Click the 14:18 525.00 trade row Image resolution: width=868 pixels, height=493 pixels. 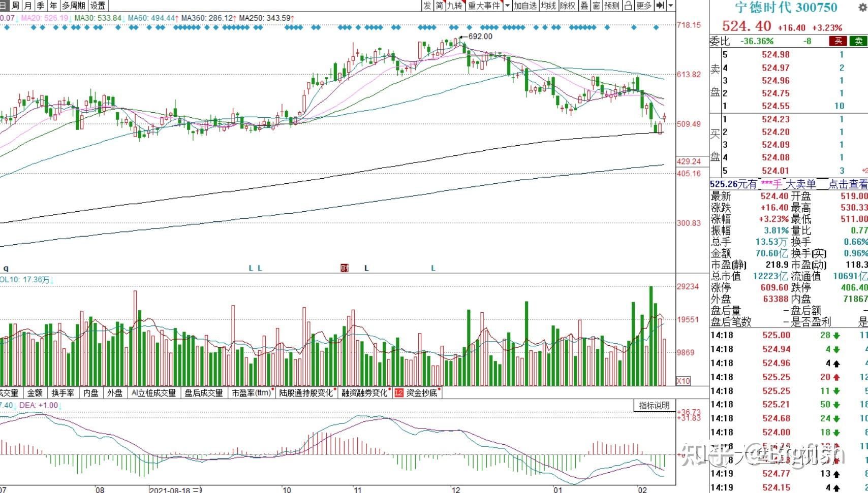click(x=788, y=335)
